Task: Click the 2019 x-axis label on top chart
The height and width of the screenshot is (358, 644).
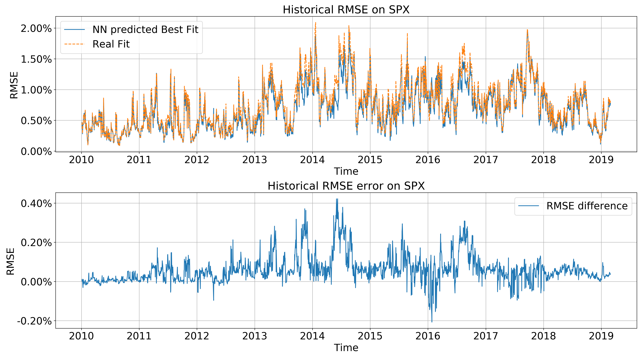Action: tap(601, 160)
